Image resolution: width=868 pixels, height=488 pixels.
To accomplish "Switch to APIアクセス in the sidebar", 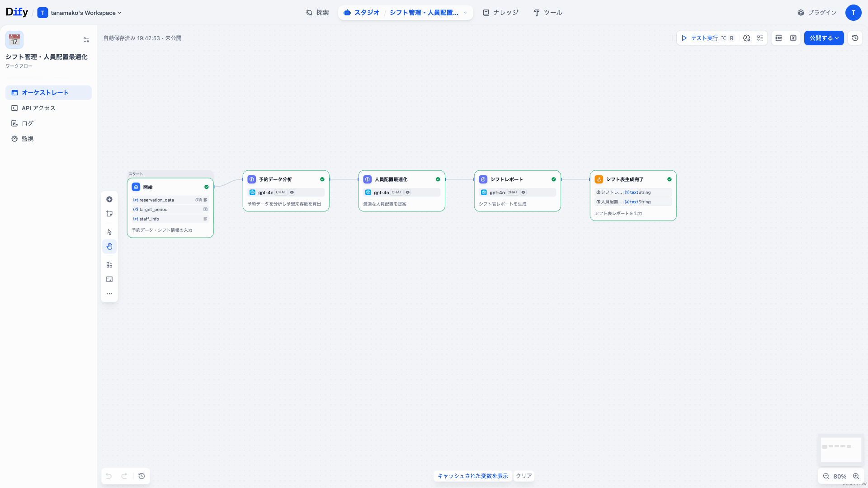I will point(38,108).
